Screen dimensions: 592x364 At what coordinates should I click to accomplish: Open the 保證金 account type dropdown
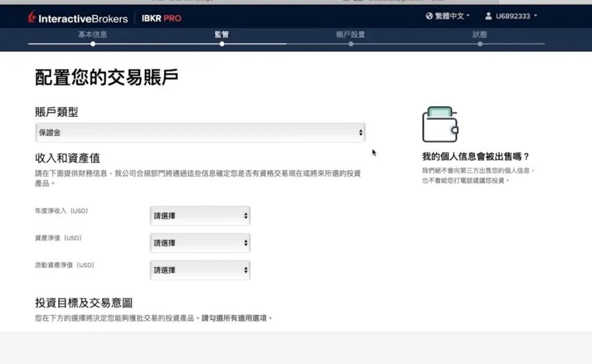click(200, 132)
